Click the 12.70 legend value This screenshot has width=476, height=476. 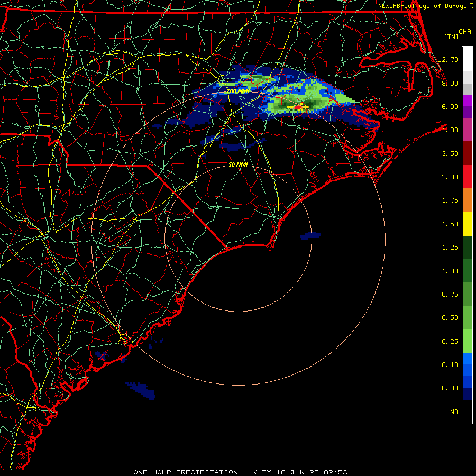click(448, 59)
